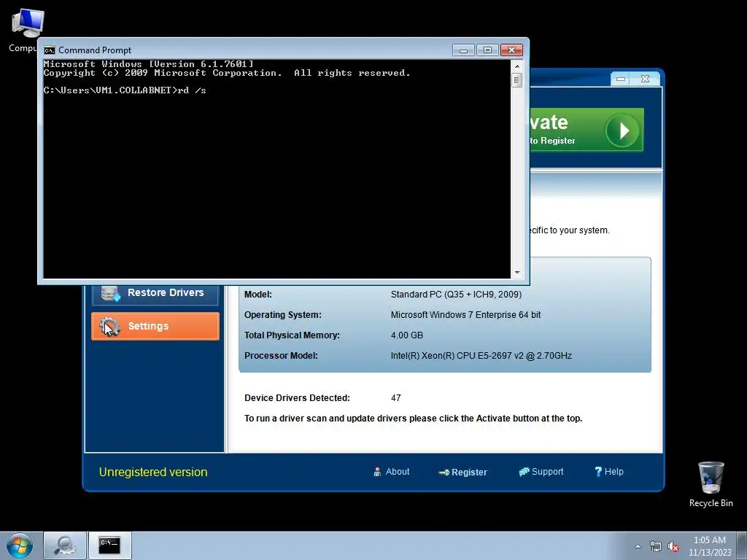Click the 'Operating System:' label
The height and width of the screenshot is (560, 747).
point(283,315)
